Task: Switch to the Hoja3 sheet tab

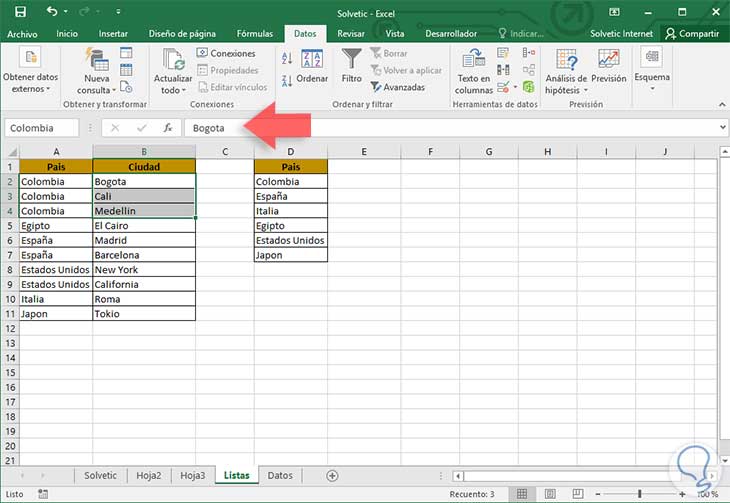Action: 193,476
